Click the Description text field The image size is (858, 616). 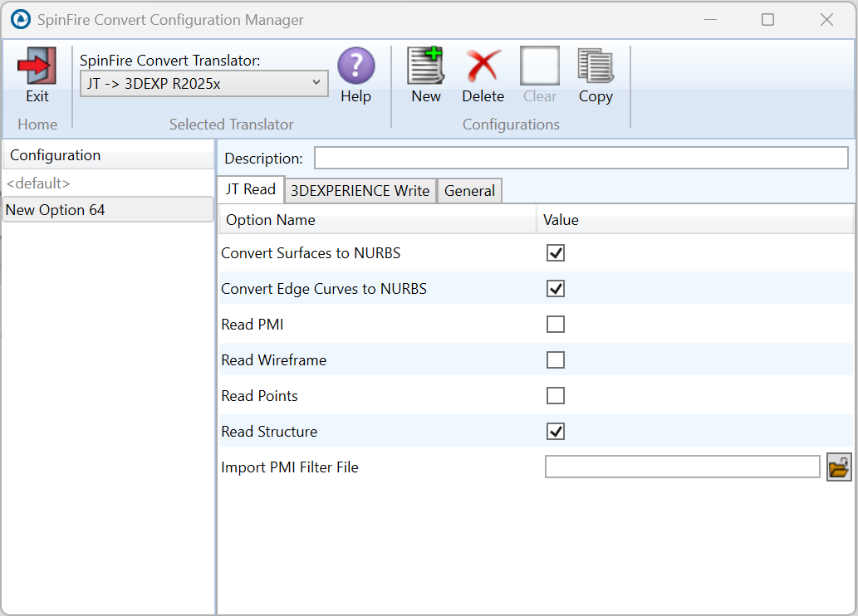pyautogui.click(x=581, y=158)
